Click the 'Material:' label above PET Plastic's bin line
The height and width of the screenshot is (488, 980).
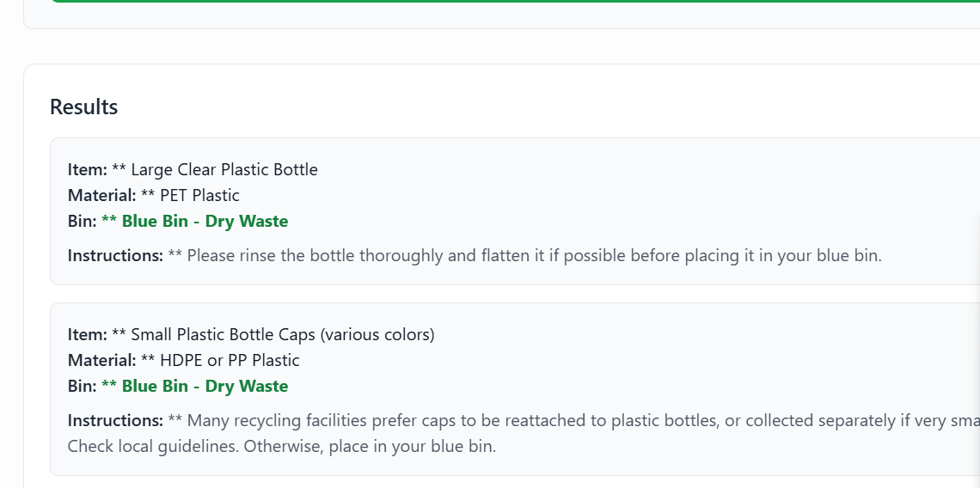click(x=101, y=195)
